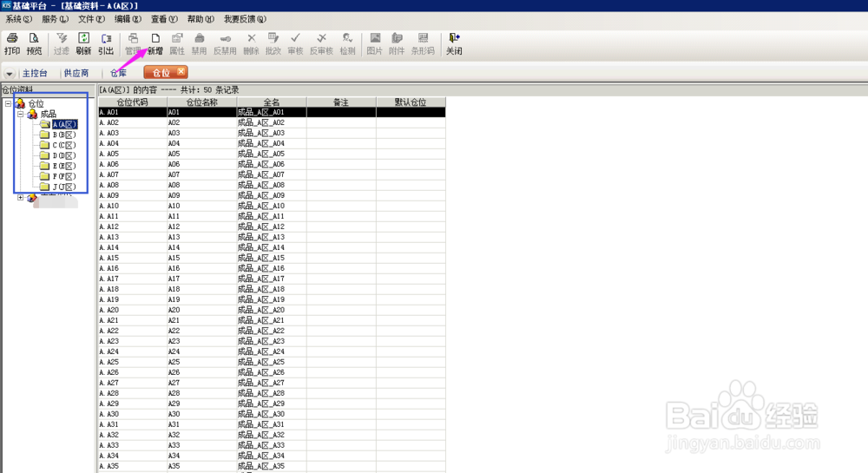Select the 仓位 root node

[36, 103]
